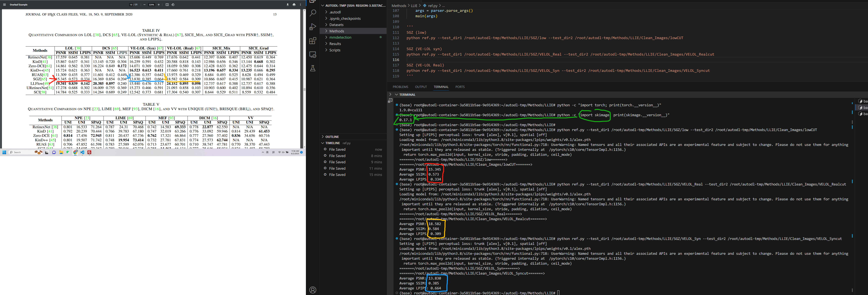Download the PDF using the download icon
Viewport: 868px width, 295px height.
(x=288, y=5)
